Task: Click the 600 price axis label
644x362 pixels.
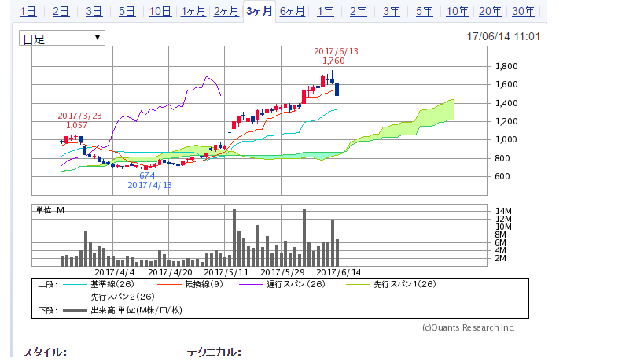Action: point(502,176)
